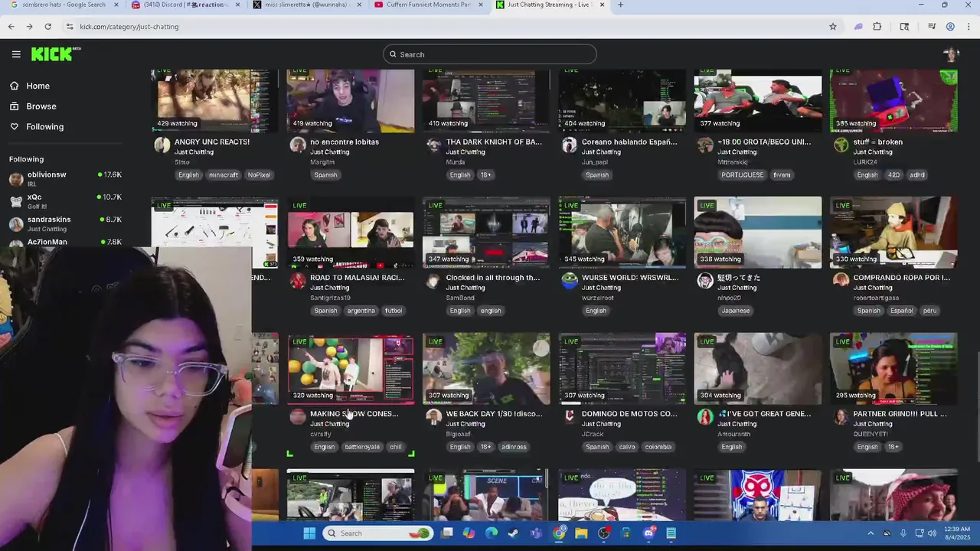
Task: Select the NoPixel tag
Action: pos(259,175)
